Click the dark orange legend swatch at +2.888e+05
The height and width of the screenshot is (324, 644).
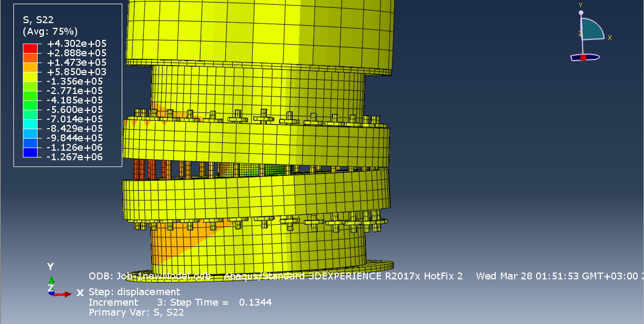pos(30,58)
